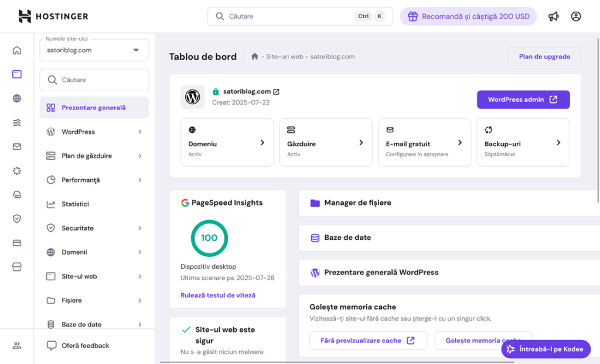Open the stacked waves rail icon
This screenshot has width=600, height=364.
coord(17,122)
